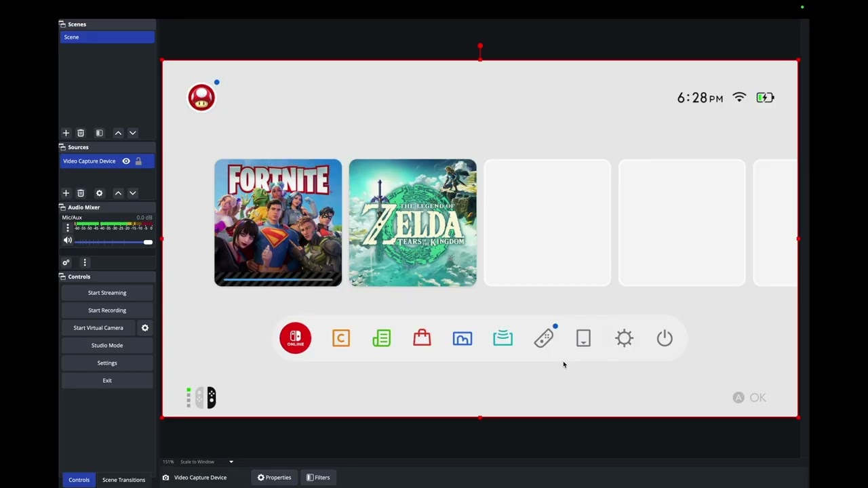Open Mic/Aux options three-dot menu
Screen dimensions: 868x488
click(67, 228)
